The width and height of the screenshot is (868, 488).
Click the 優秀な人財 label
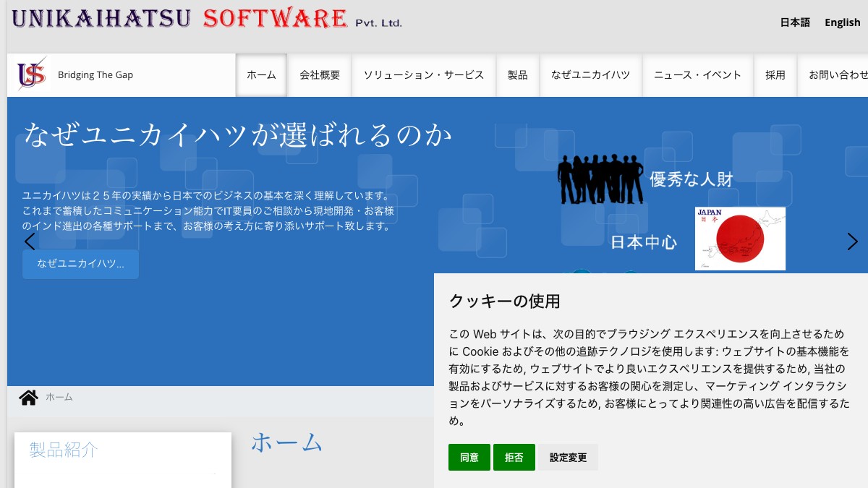pyautogui.click(x=692, y=179)
